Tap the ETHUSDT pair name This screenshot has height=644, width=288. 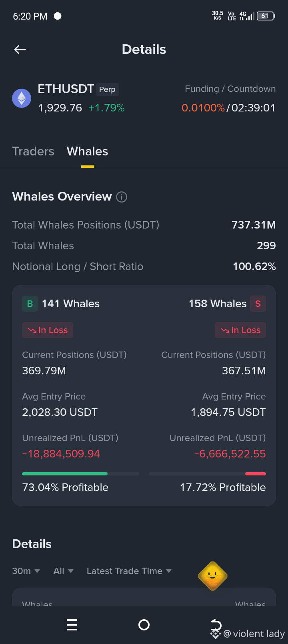point(66,89)
